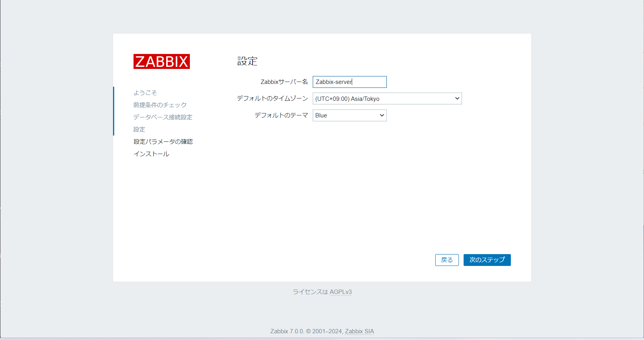The width and height of the screenshot is (644, 340).
Task: Select the 設定 step in sidebar
Action: [x=139, y=130]
